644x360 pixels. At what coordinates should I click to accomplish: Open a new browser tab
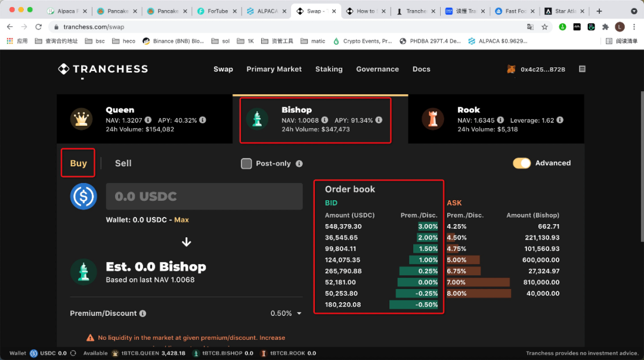point(599,11)
